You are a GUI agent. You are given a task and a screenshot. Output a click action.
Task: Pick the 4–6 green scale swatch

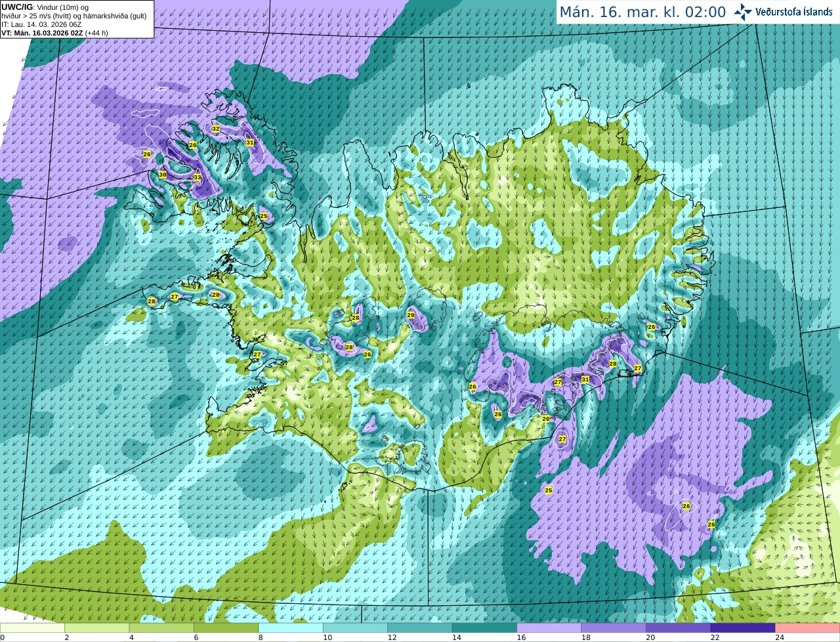[161, 628]
